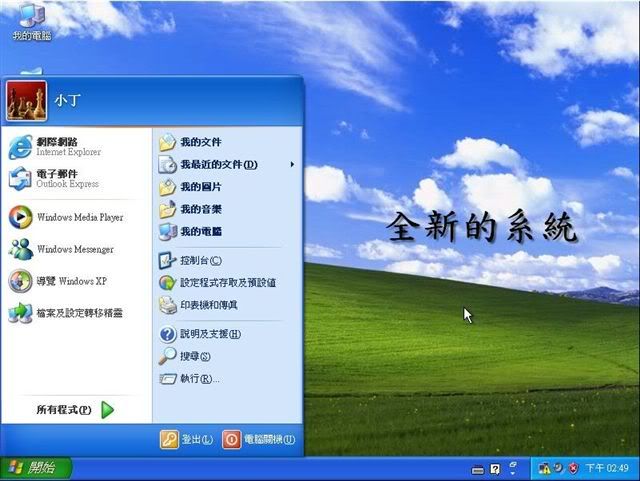Image resolution: width=640 pixels, height=481 pixels.
Task: Click the 小丁 user name text
Action: (68, 100)
